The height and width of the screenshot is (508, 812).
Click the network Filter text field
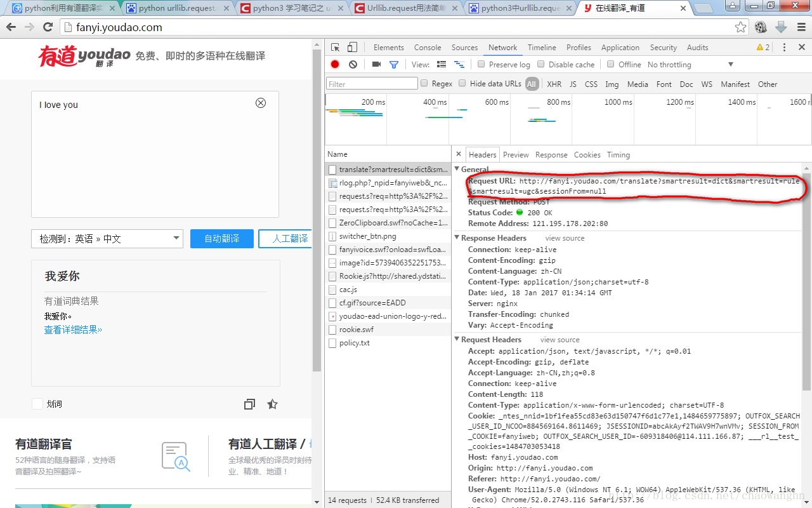click(x=372, y=84)
